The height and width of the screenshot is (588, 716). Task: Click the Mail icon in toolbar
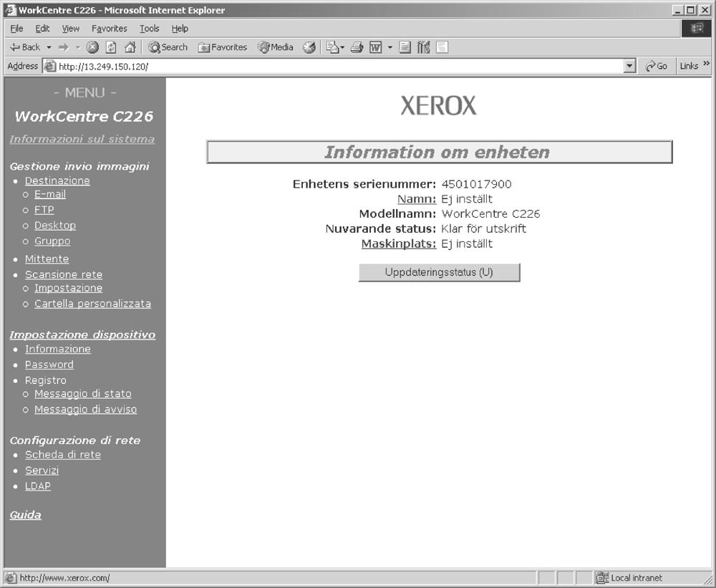333,47
